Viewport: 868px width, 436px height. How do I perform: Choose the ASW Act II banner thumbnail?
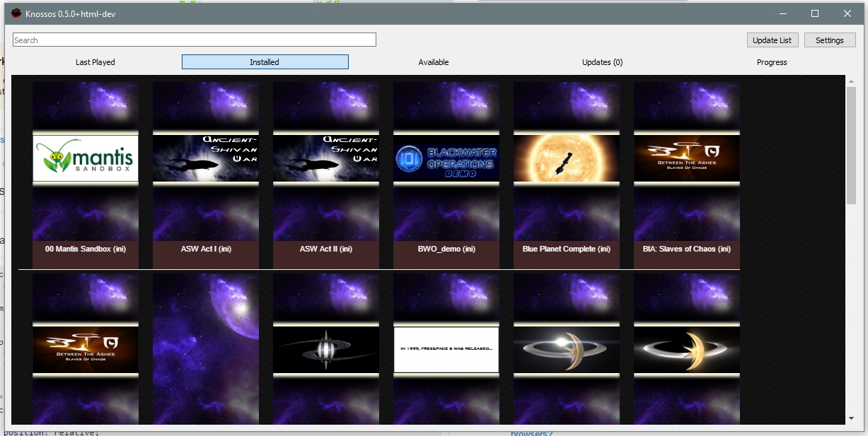(x=326, y=158)
